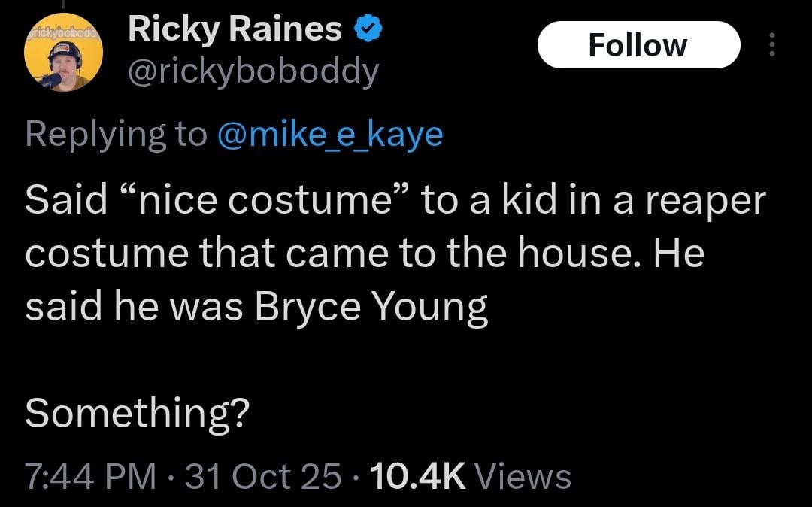Click the 7:44 PM time label
Viewport: 812px width, 507px height.
tap(83, 476)
